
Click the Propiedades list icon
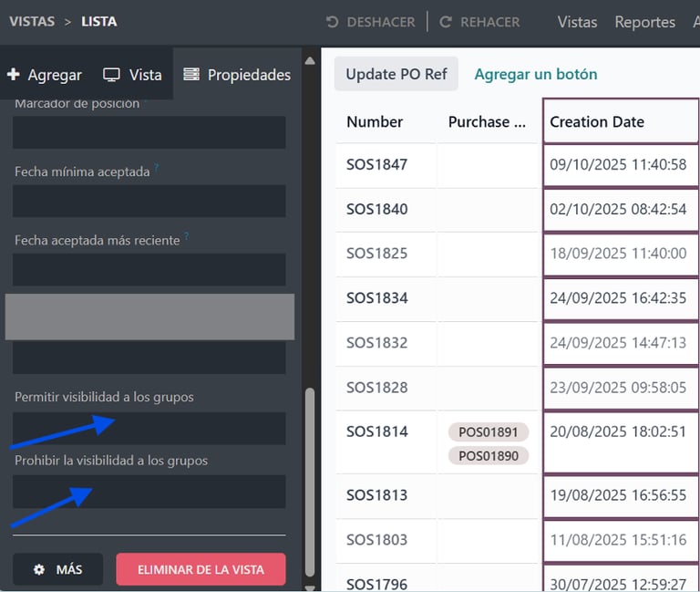pyautogui.click(x=191, y=75)
